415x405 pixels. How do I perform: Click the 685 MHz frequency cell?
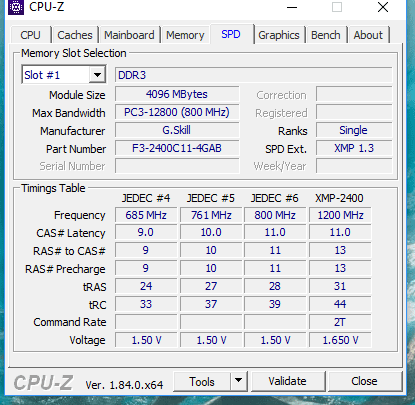[x=146, y=215]
